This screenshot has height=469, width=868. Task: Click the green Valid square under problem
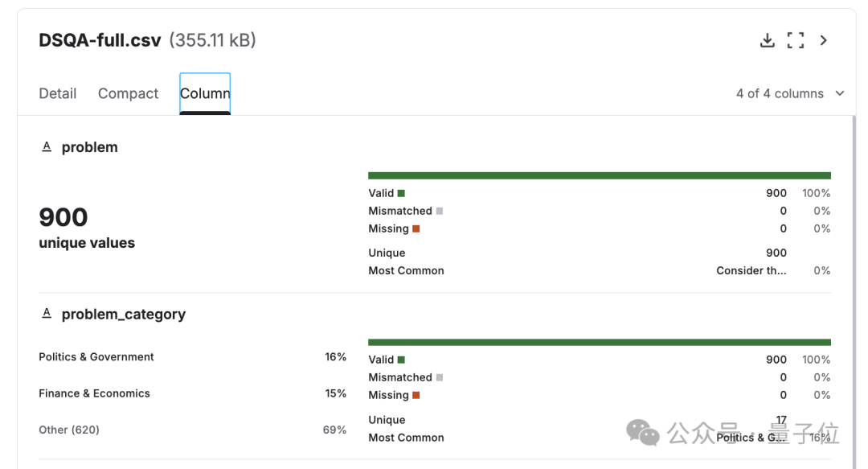401,193
